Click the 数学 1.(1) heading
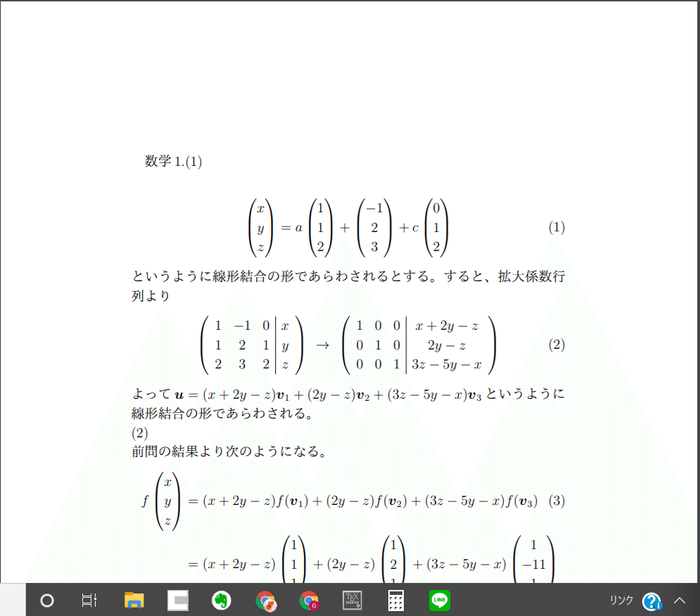The height and width of the screenshot is (616, 700). 171,160
